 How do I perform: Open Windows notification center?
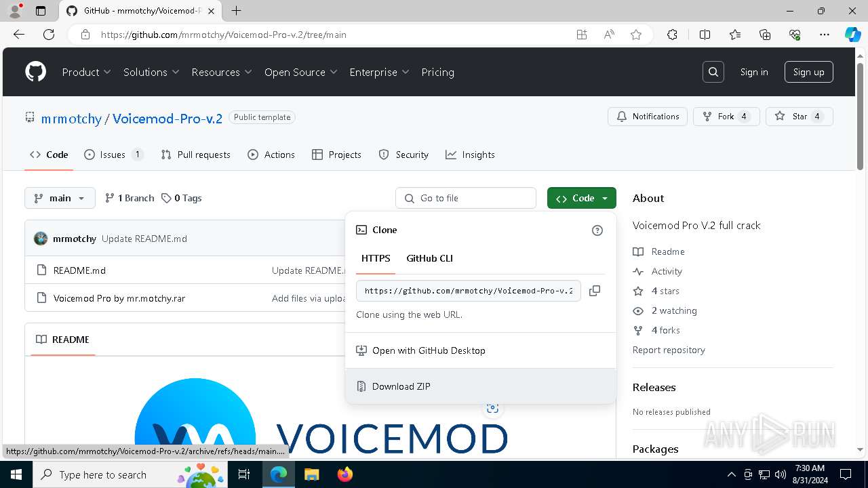[x=846, y=474]
